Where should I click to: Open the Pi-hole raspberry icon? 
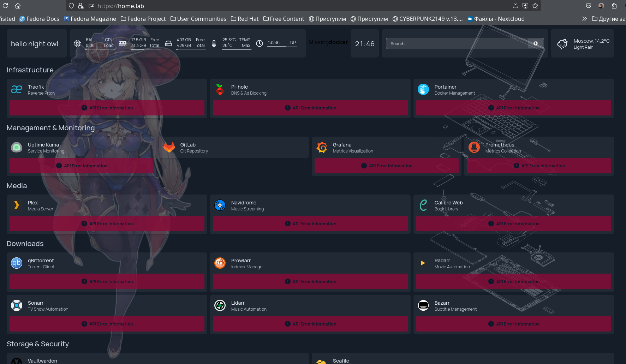coord(220,90)
